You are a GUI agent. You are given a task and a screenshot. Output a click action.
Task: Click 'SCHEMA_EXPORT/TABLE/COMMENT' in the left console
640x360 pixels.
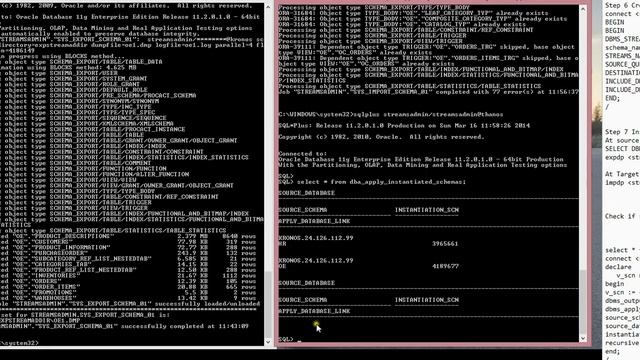pyautogui.click(x=100, y=163)
